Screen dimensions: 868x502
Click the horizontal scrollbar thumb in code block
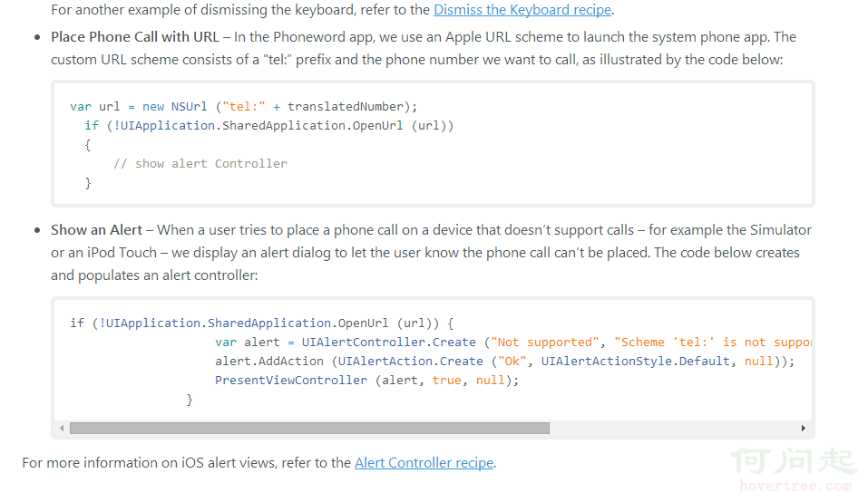308,428
